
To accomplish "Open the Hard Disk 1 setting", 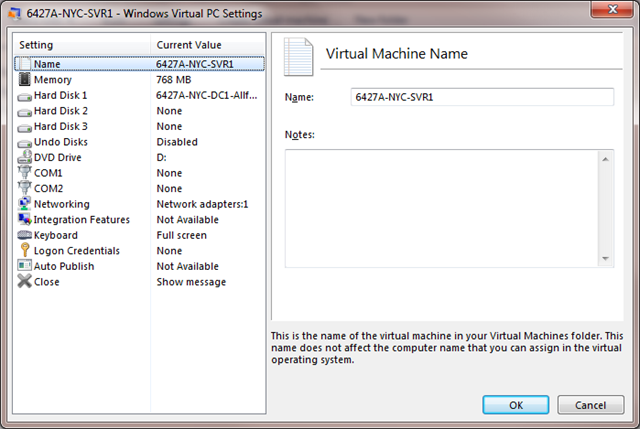I will (60, 95).
